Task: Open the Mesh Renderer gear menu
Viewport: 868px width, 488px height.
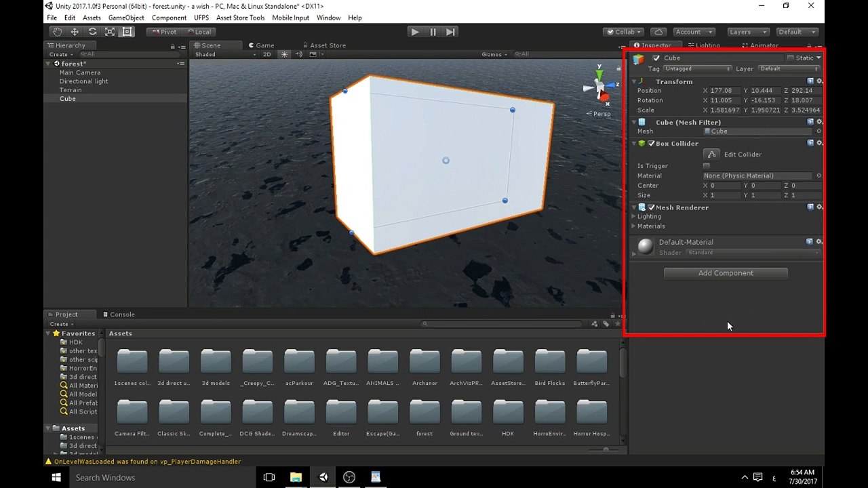Action: point(819,207)
